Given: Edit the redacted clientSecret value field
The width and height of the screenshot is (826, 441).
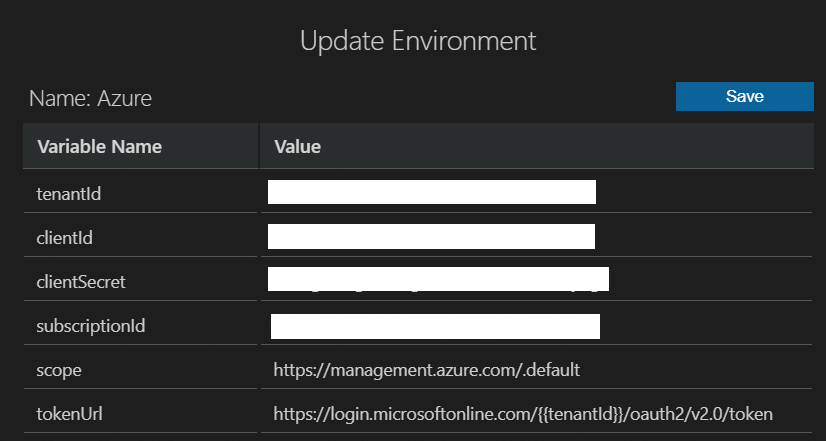Looking at the screenshot, I should click(438, 279).
